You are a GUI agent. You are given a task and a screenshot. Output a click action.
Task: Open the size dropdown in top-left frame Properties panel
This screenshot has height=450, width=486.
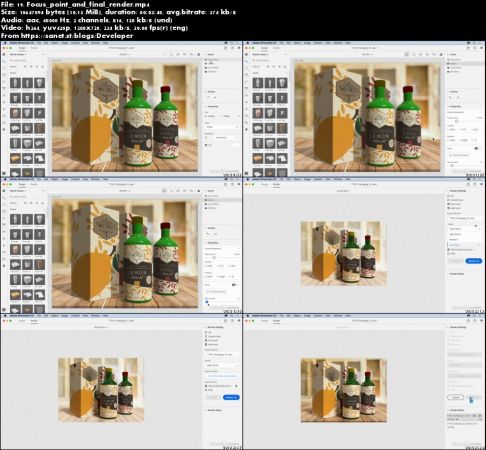(x=222, y=127)
